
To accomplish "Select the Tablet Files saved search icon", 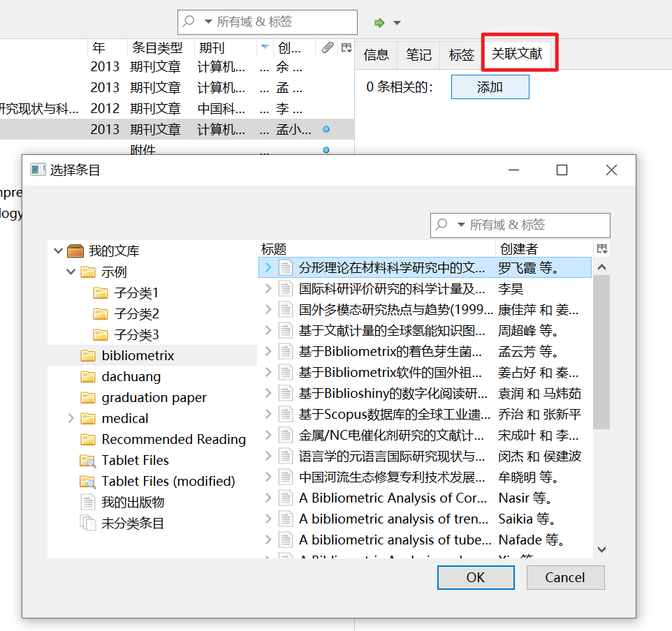I will (87, 459).
